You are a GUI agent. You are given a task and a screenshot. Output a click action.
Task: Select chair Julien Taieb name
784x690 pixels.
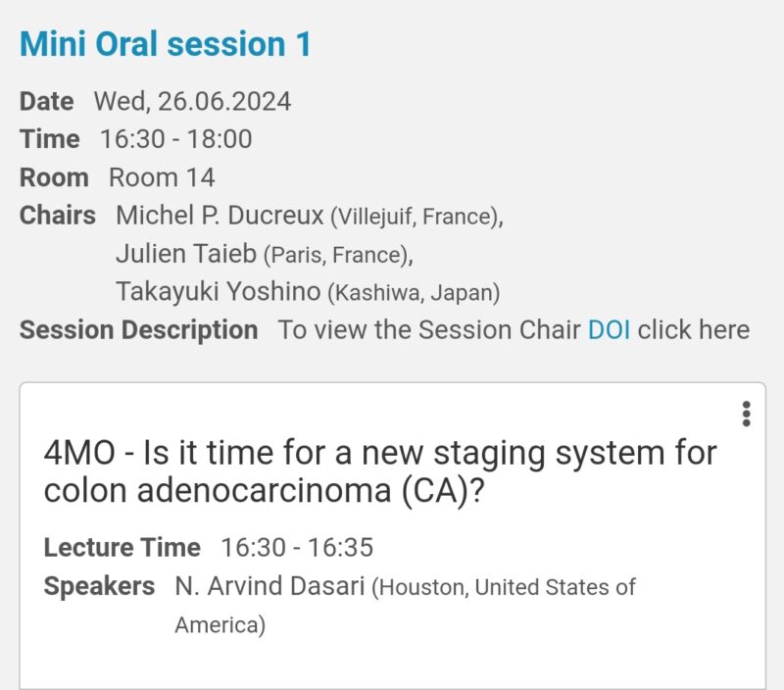(x=186, y=254)
